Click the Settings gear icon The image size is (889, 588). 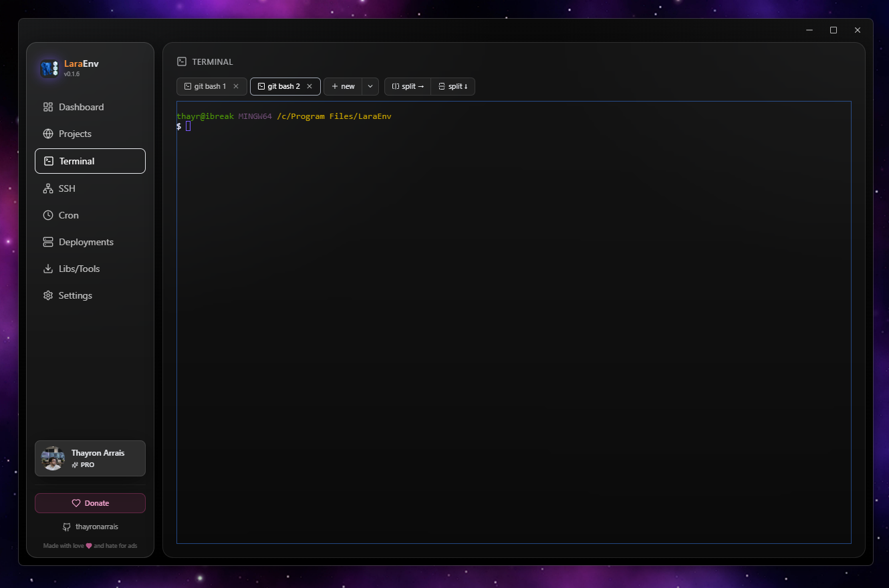48,295
